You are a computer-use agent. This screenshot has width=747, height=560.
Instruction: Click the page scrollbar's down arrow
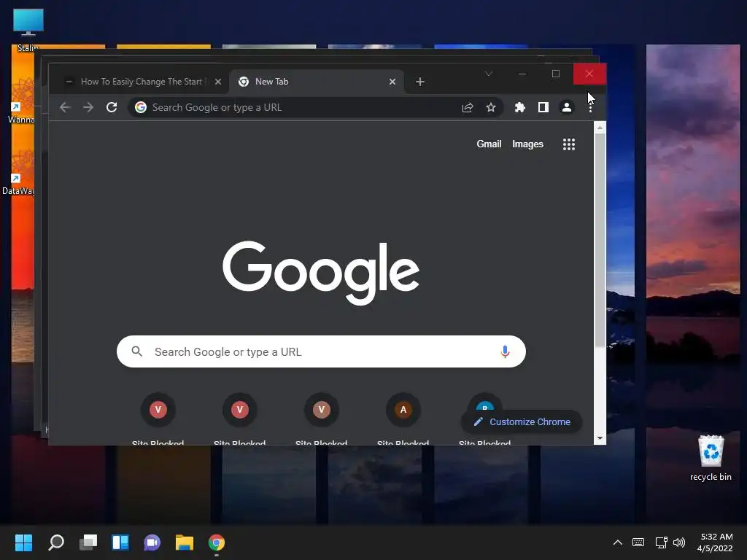click(600, 438)
